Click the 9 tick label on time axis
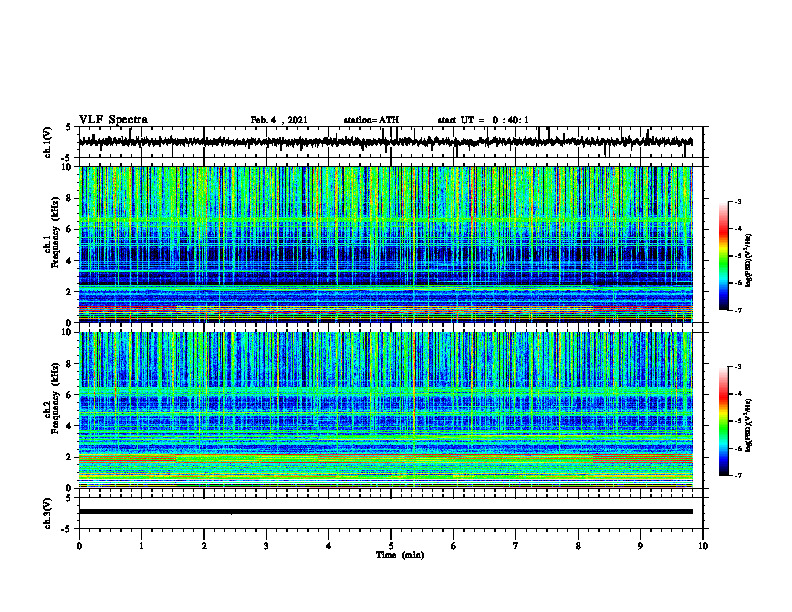 click(x=640, y=546)
